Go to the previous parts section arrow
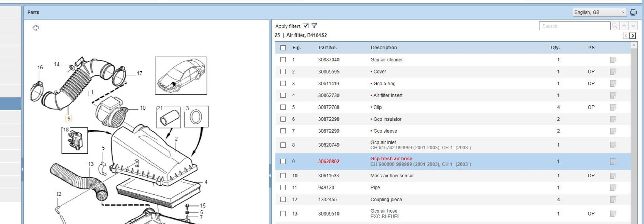This screenshot has width=644, height=224. [626, 36]
